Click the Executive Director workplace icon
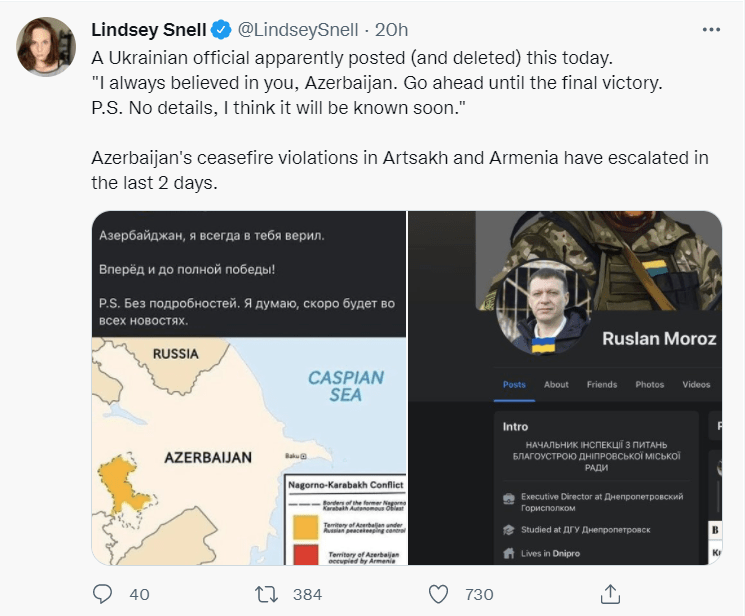745x616 pixels. point(509,497)
